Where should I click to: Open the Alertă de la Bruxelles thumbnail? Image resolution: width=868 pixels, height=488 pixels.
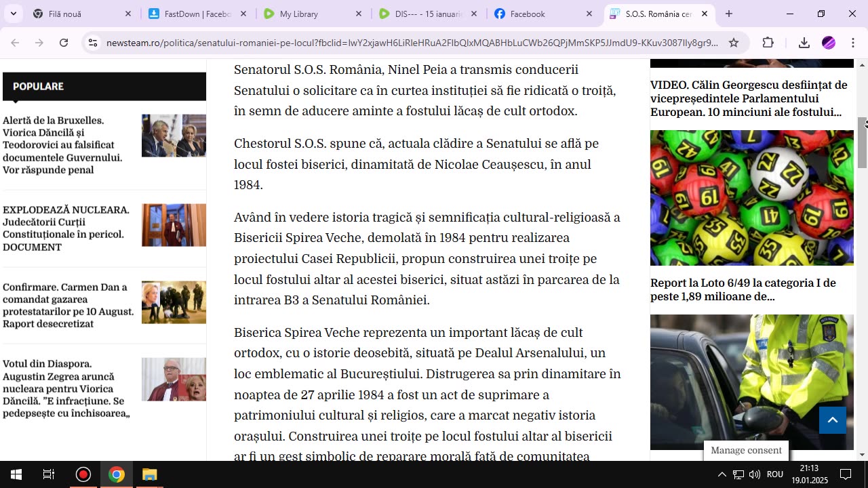(174, 136)
